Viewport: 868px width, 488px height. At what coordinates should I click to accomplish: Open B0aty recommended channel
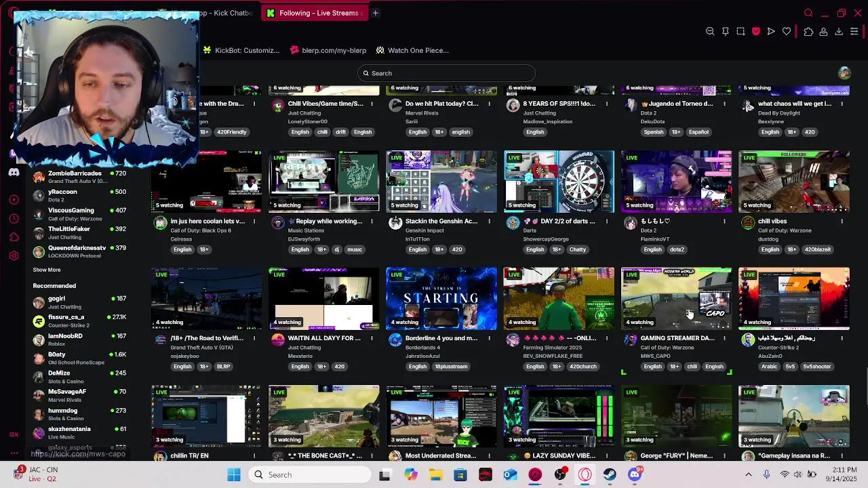80,358
